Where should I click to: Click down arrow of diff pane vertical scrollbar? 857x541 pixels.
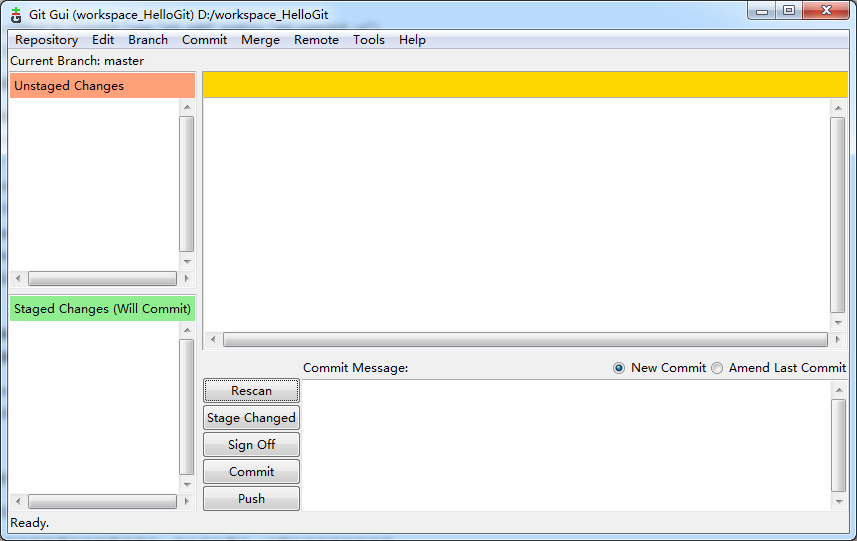click(x=838, y=323)
